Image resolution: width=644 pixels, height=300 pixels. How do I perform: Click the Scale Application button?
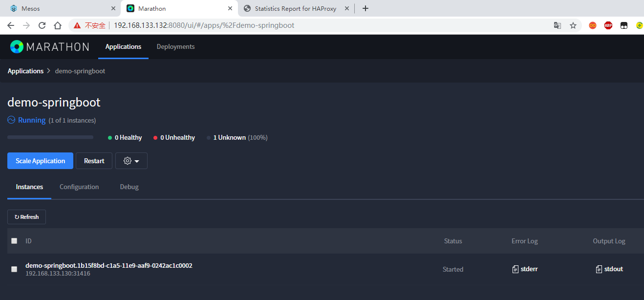40,161
